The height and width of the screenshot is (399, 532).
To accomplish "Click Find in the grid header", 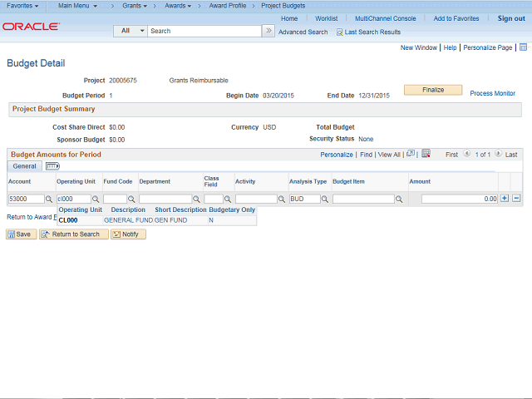I will [x=366, y=155].
